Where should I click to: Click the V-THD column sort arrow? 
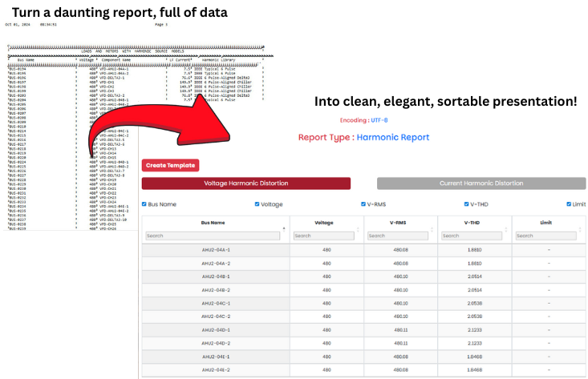(x=505, y=228)
